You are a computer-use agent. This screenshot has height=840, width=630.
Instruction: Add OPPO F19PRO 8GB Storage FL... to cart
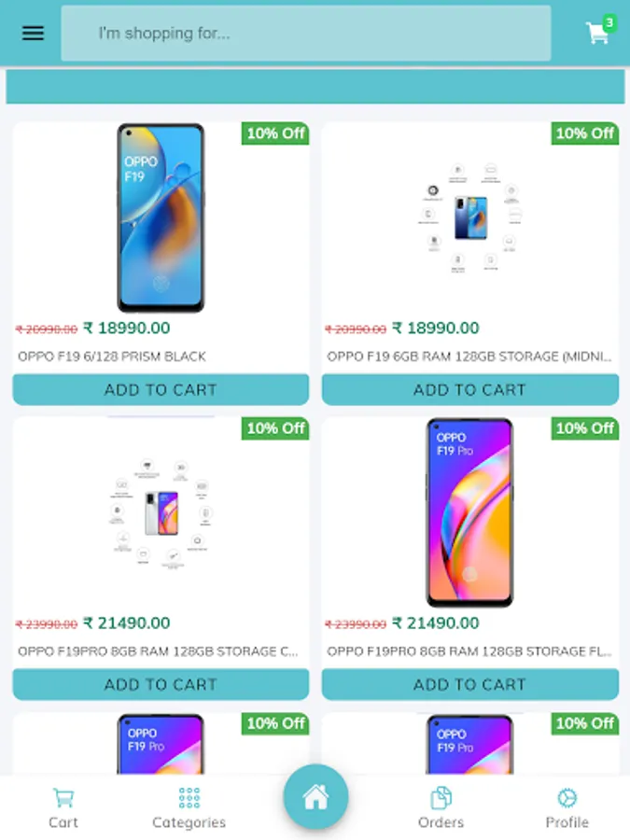click(469, 684)
